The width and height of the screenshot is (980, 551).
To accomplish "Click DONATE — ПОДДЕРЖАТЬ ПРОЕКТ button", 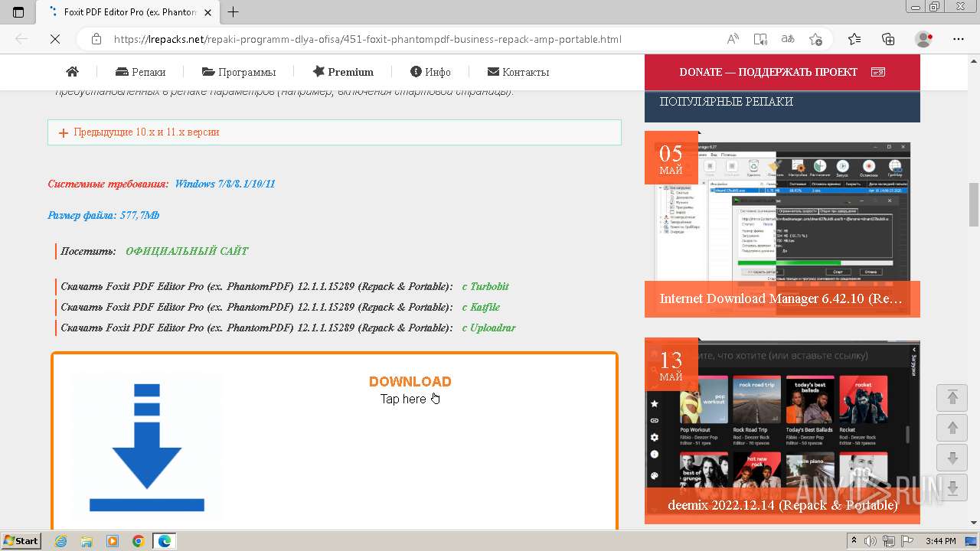I will tap(782, 72).
